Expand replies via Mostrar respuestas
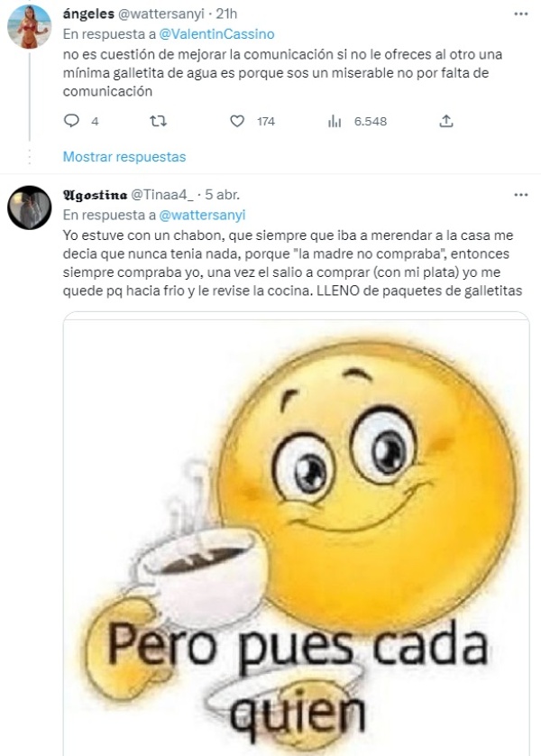This screenshot has width=541, height=756. 124,157
